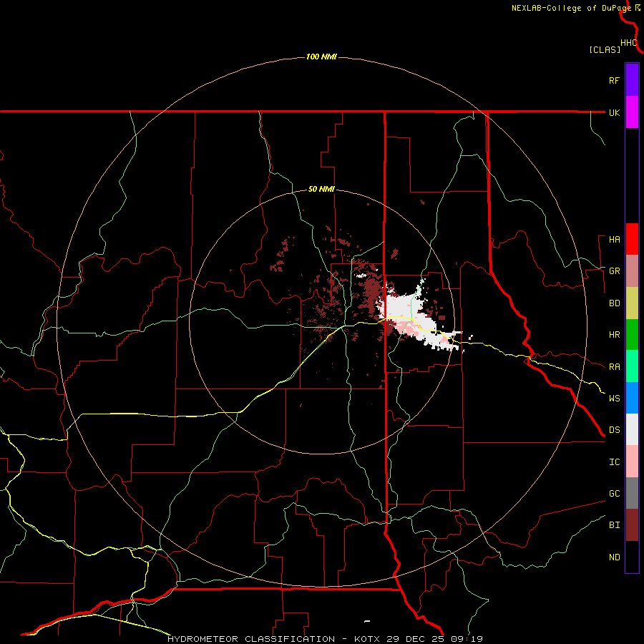Viewport: 644px width, 644px height.
Task: Click the [CLAS] legend header
Action: click(x=605, y=50)
